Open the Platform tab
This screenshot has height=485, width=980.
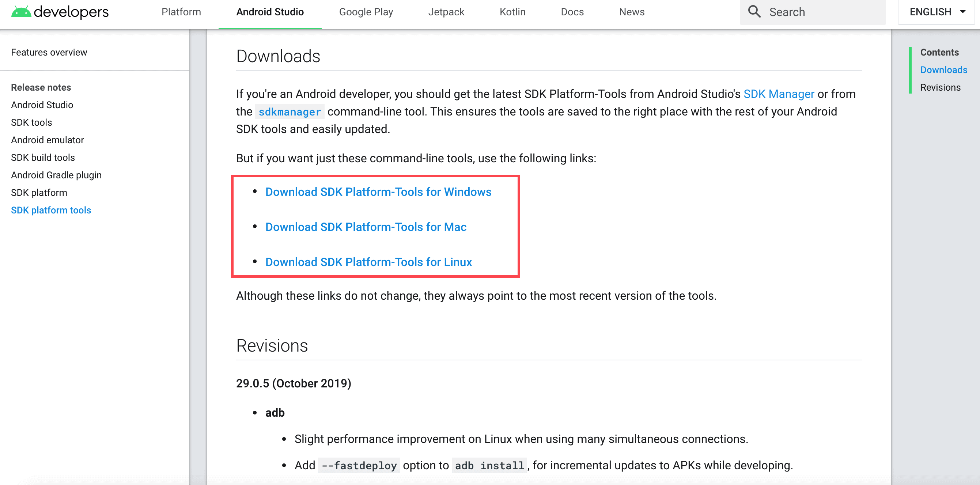point(181,12)
